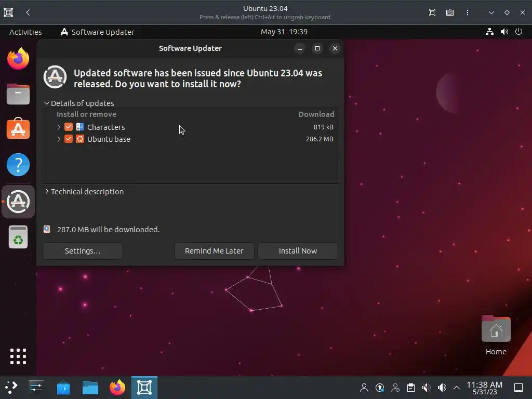Expand the Ubuntu base update row
This screenshot has width=532, height=399.
[59, 139]
